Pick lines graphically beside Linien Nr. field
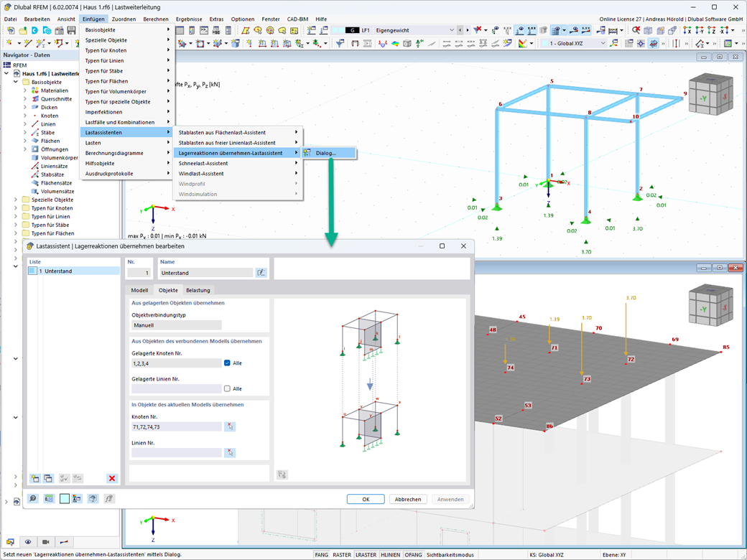Viewport: 747px width, 560px height. (230, 452)
